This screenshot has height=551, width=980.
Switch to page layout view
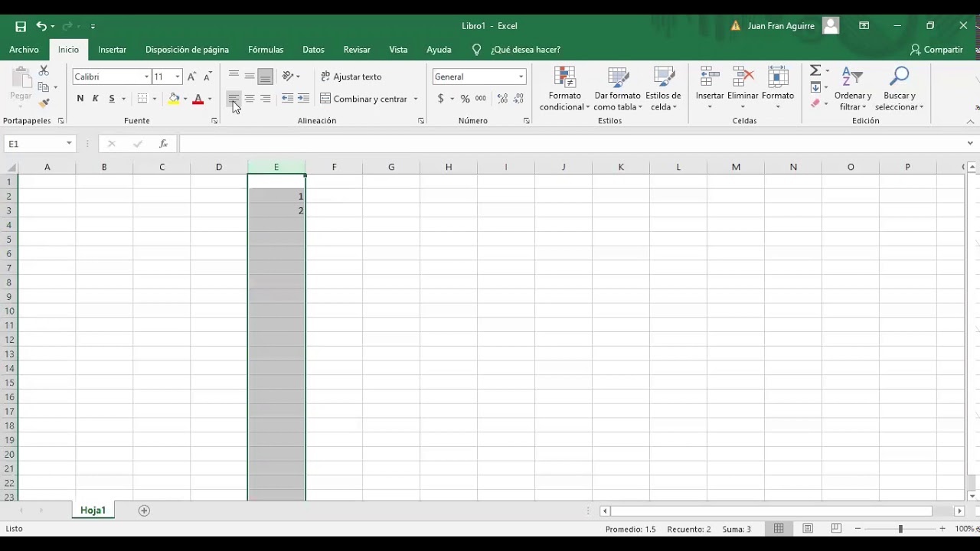click(x=808, y=529)
